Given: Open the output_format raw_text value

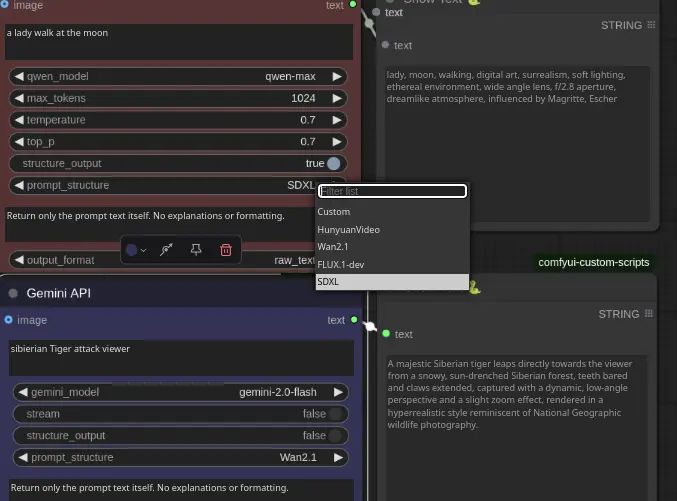Looking at the screenshot, I should 294,260.
